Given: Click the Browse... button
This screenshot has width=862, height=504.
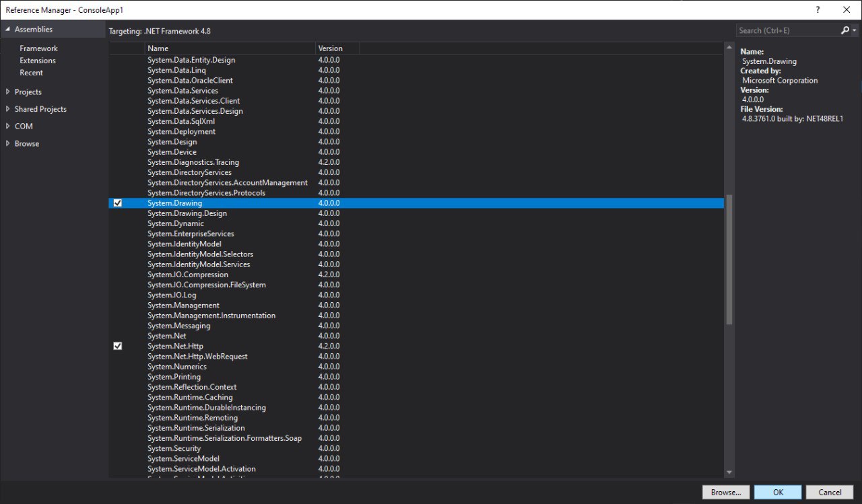Looking at the screenshot, I should pyautogui.click(x=726, y=492).
